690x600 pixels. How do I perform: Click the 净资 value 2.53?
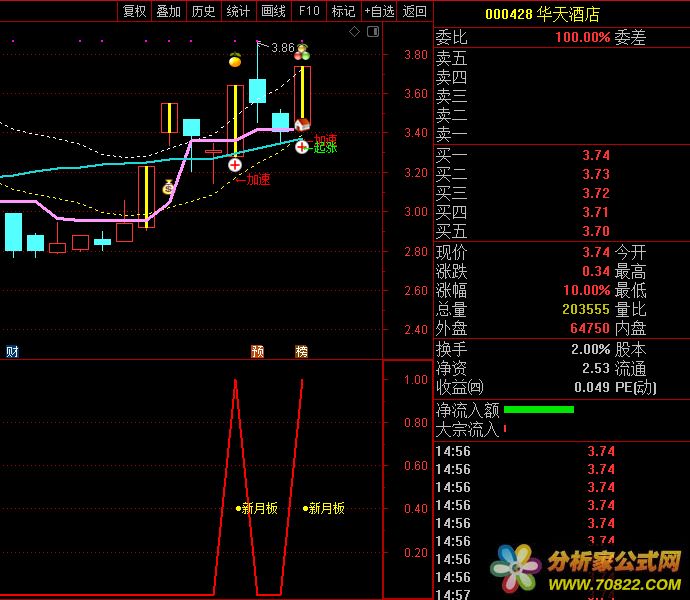click(596, 368)
